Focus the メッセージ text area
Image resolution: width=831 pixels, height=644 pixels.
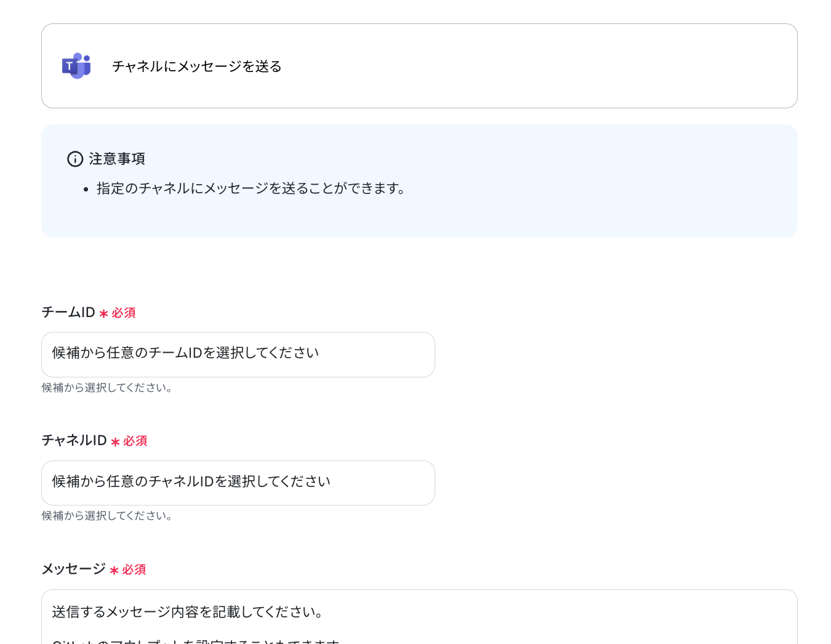[419, 617]
